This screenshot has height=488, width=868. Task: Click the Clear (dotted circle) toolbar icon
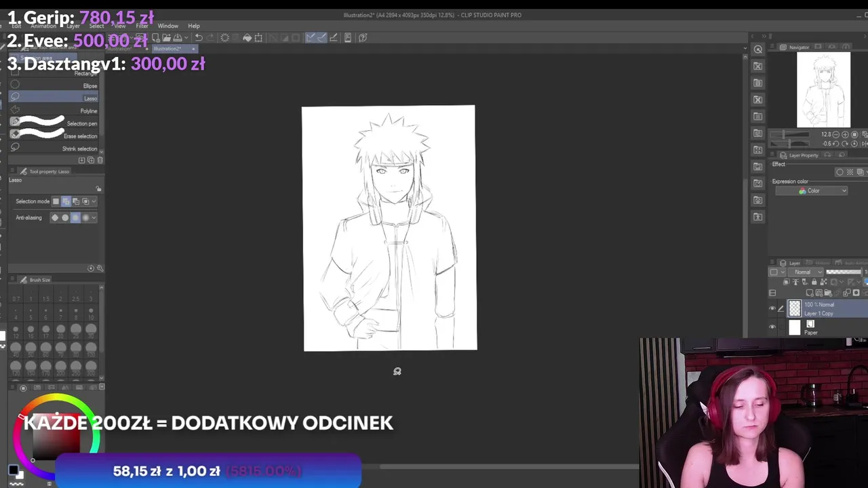[x=225, y=37]
